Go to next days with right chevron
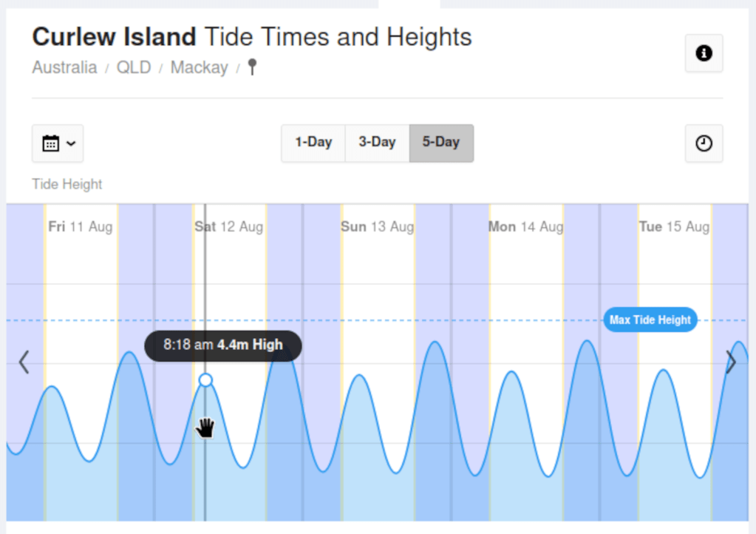 [731, 362]
